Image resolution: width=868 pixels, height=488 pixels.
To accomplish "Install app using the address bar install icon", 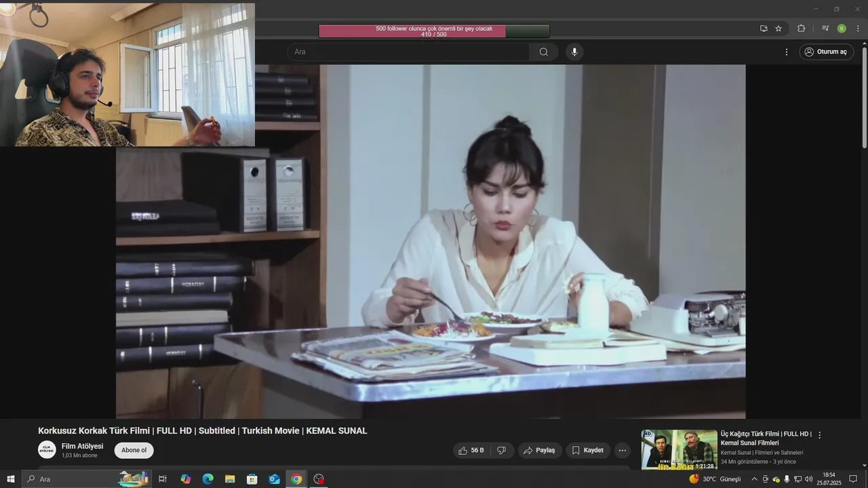I will [x=764, y=28].
